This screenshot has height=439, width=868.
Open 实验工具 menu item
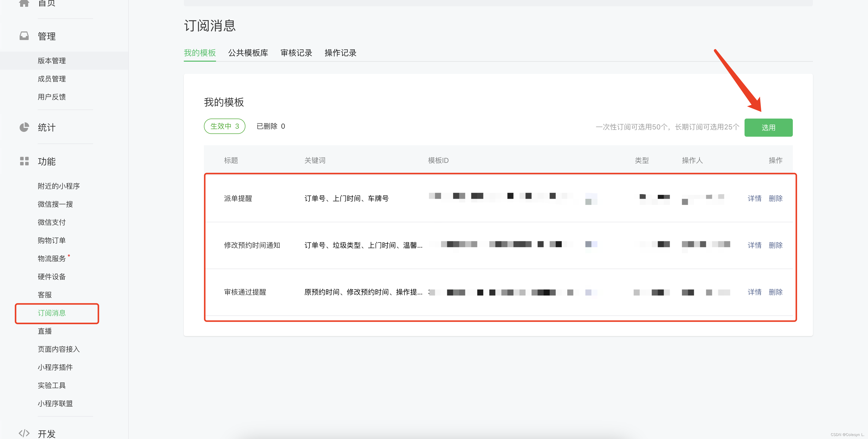click(x=52, y=386)
